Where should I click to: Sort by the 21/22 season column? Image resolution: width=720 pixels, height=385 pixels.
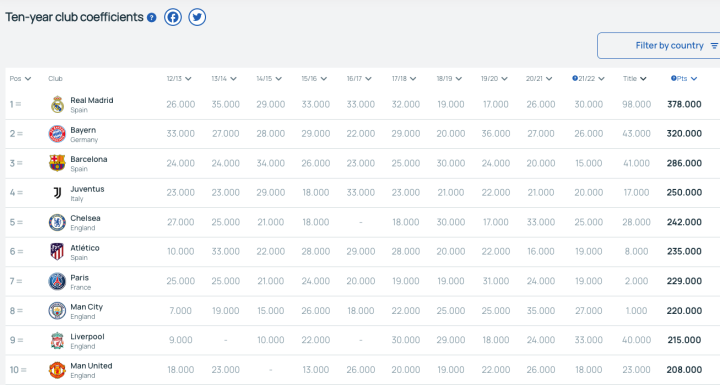tap(588, 79)
